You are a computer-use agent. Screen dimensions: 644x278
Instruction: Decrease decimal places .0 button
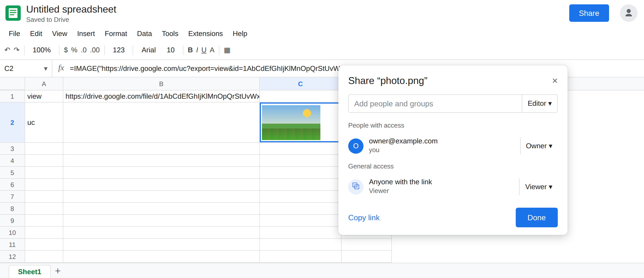(x=84, y=50)
